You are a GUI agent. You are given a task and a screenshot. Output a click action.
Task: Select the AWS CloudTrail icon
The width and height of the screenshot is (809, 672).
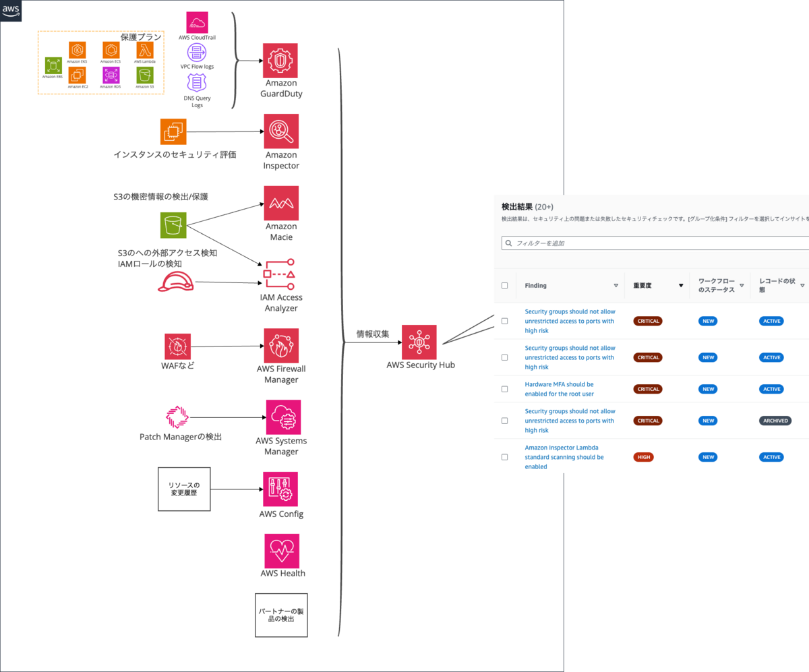pos(197,22)
